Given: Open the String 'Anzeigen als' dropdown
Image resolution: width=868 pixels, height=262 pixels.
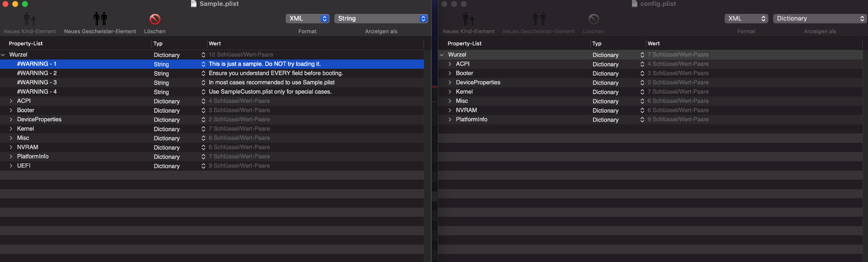Looking at the screenshot, I should point(381,19).
